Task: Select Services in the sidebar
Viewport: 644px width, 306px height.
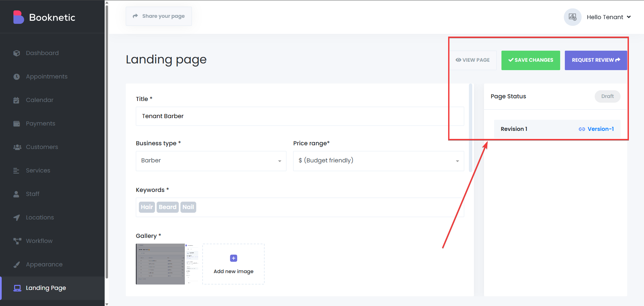Action: click(x=52, y=170)
